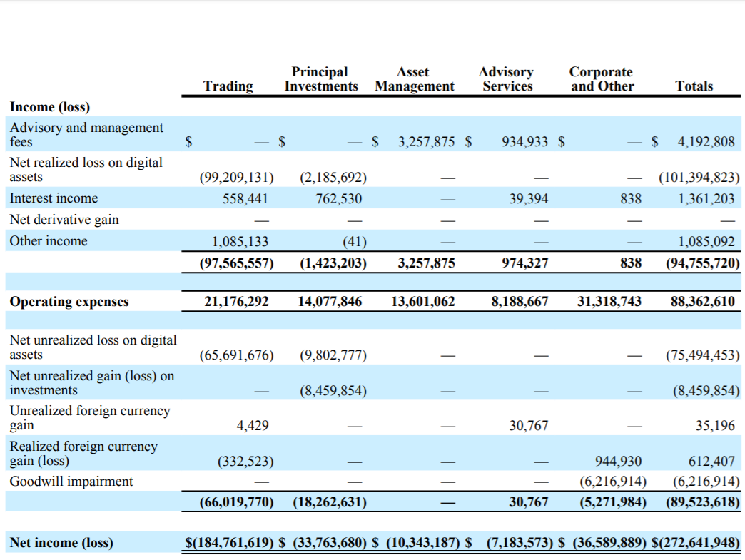745x560 pixels.
Task: Click the value 838 in Interest income row
Action: [631, 198]
